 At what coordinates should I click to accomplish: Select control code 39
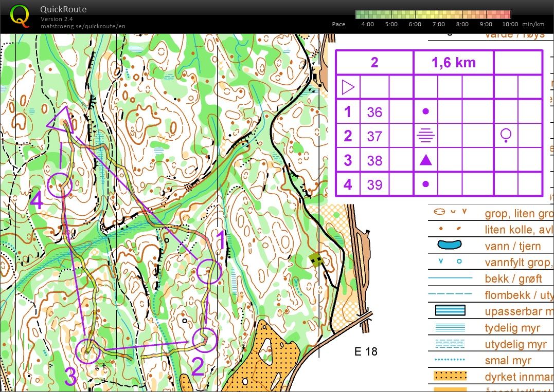374,184
